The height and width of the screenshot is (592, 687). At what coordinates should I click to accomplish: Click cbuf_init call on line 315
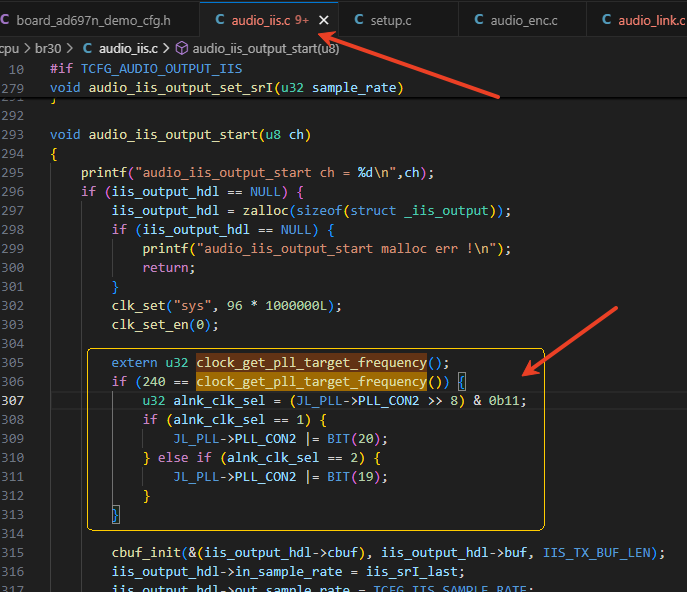[x=146, y=553]
